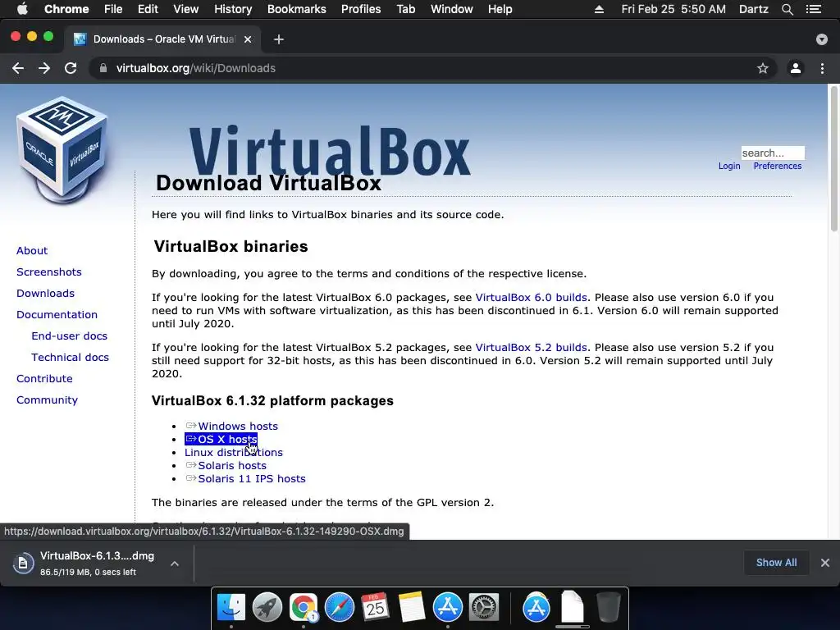Click the lock icon in address bar
This screenshot has width=840, height=630.
[x=103, y=68]
